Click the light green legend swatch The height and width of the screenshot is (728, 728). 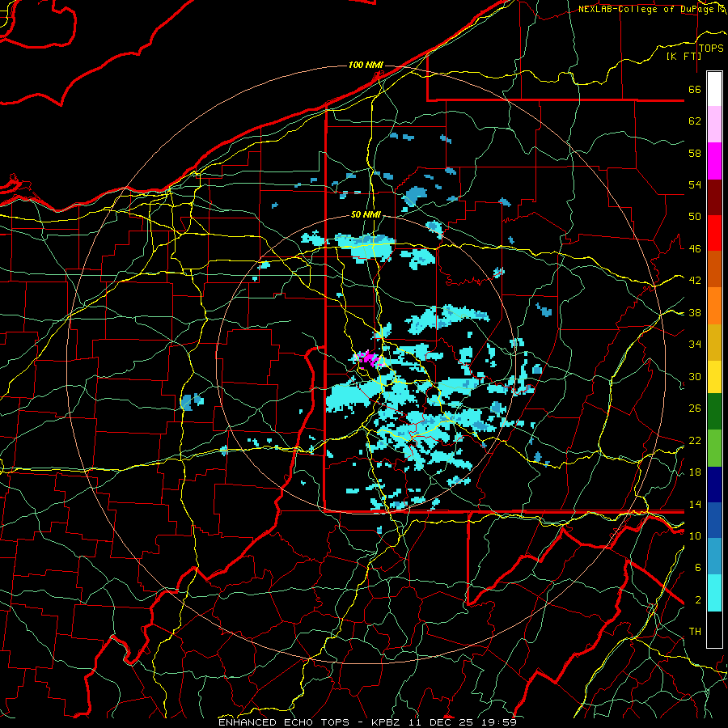click(x=714, y=448)
